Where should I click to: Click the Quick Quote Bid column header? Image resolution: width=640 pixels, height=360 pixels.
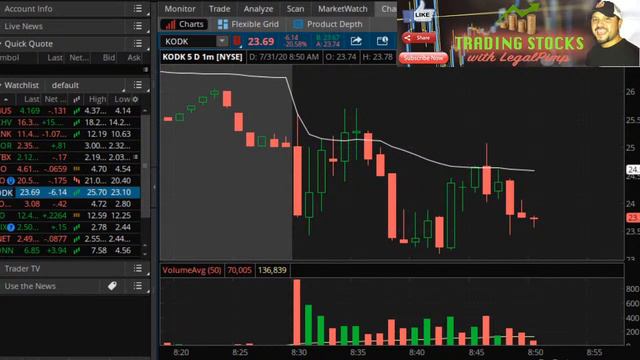109,58
